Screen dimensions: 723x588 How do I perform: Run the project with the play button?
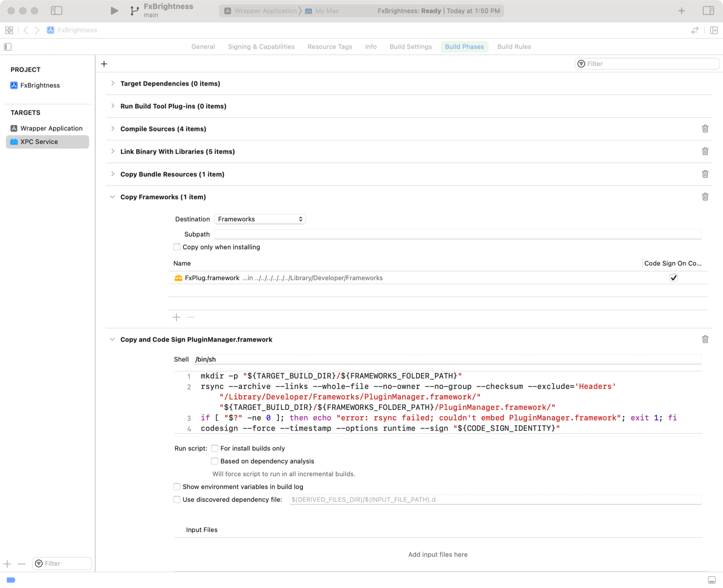click(x=114, y=11)
